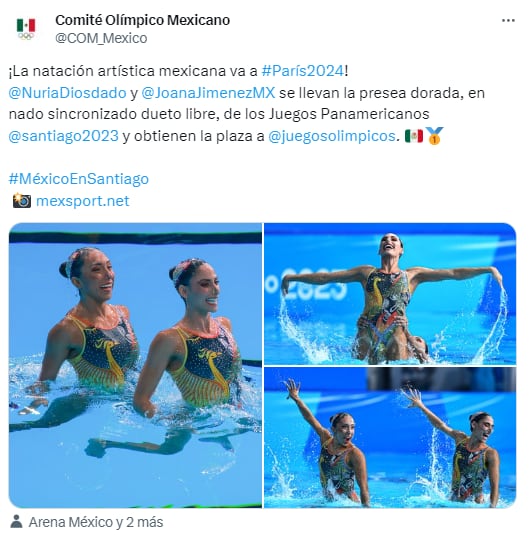Click the Mexican flag emoji in tweet
The height and width of the screenshot is (544, 529).
click(x=413, y=136)
